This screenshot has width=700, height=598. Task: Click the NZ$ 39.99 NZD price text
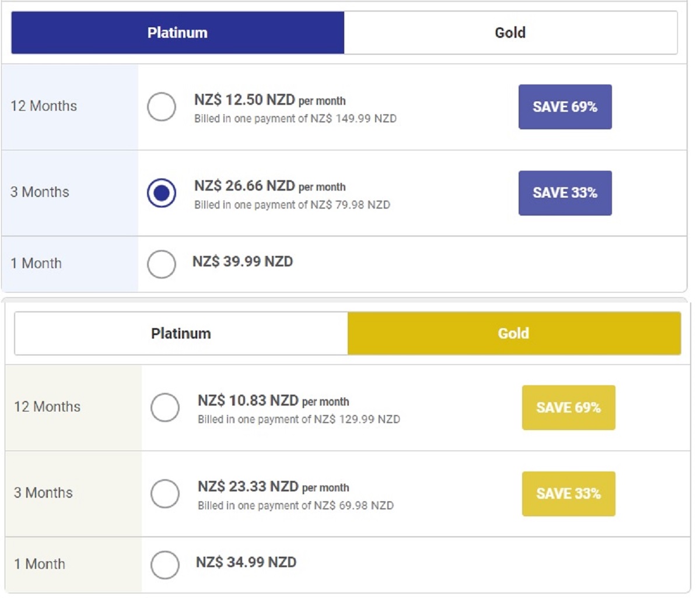point(243,262)
